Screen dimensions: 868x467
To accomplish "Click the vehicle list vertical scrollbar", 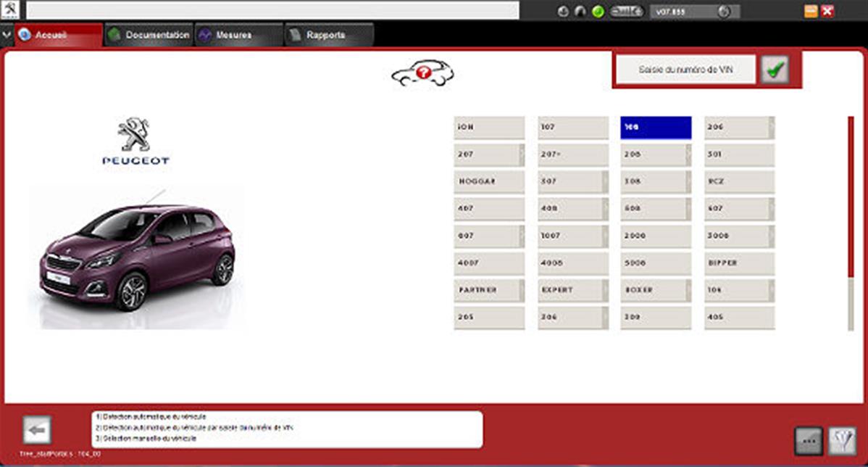I will (x=851, y=223).
